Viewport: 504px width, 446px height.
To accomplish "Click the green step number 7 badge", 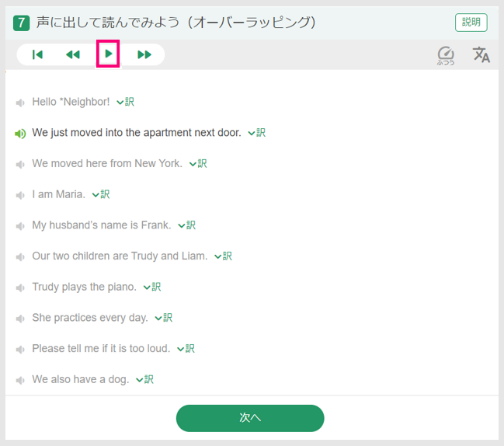I will (x=21, y=23).
